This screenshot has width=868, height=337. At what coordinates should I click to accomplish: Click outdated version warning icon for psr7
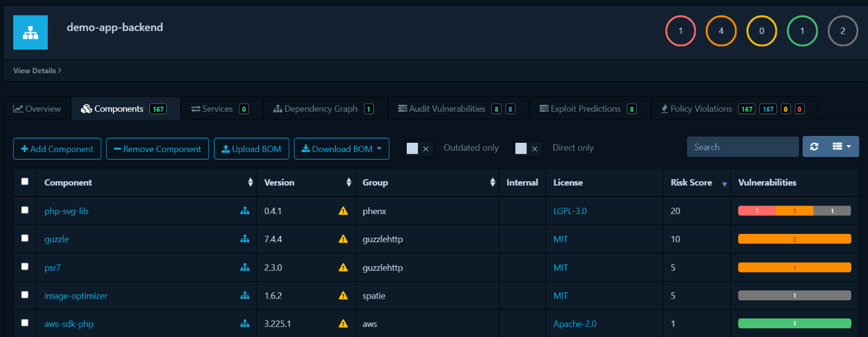pyautogui.click(x=343, y=267)
